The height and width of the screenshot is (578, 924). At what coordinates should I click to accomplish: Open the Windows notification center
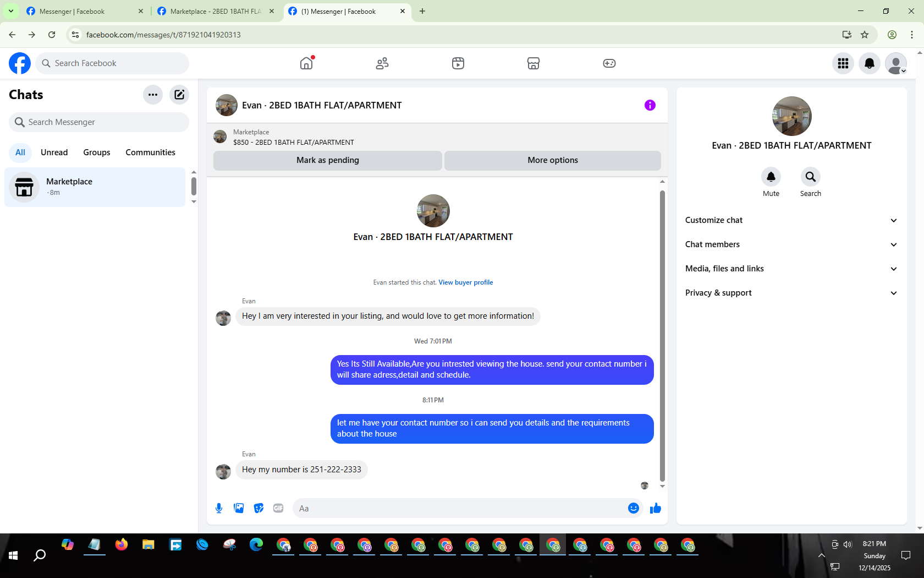pos(906,555)
